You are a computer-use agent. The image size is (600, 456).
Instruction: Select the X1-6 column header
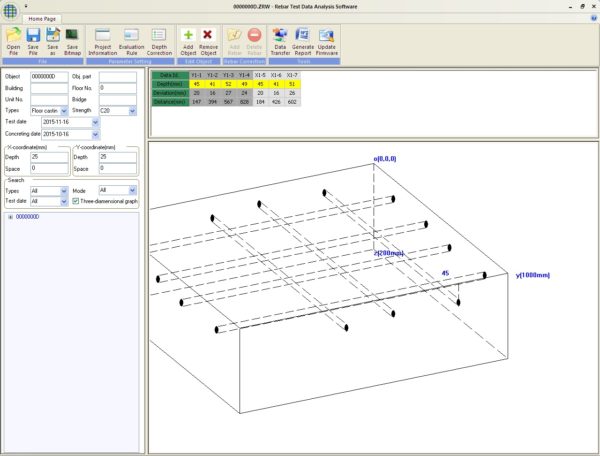(x=276, y=75)
